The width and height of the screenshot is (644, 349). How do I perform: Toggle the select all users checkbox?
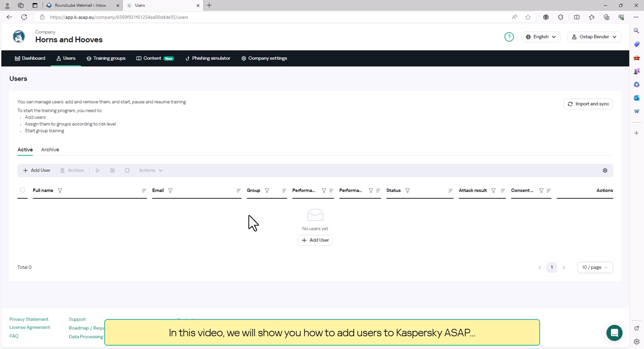click(22, 190)
